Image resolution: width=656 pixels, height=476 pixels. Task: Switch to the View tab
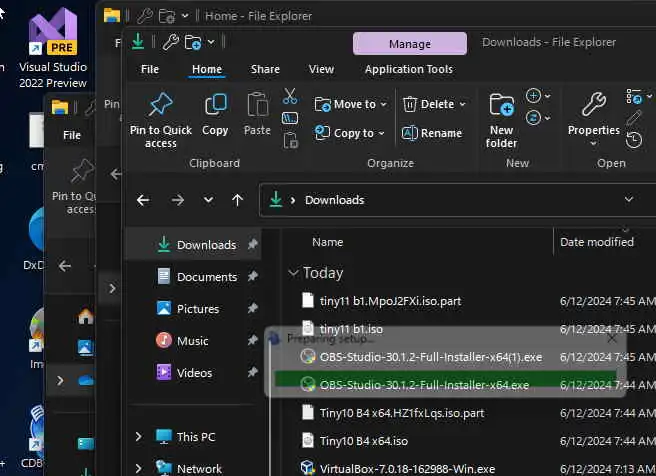click(x=321, y=69)
